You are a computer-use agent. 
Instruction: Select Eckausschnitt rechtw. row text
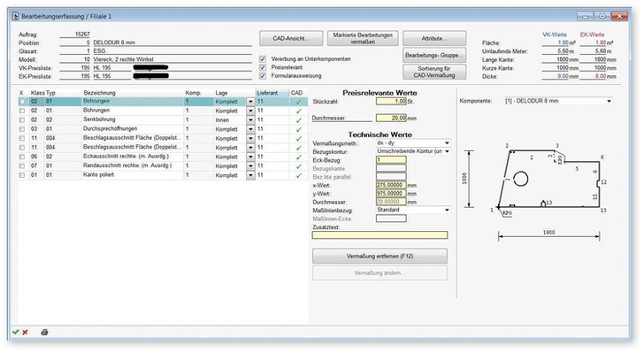(x=126, y=157)
